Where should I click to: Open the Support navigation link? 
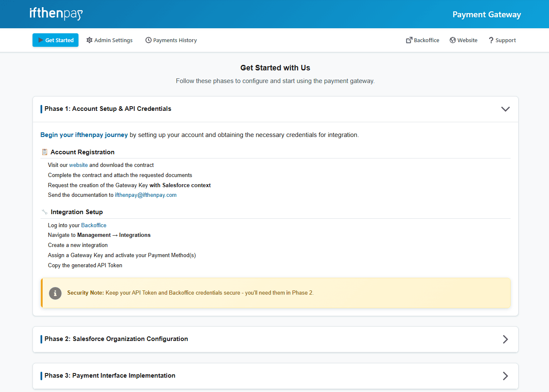click(x=502, y=40)
